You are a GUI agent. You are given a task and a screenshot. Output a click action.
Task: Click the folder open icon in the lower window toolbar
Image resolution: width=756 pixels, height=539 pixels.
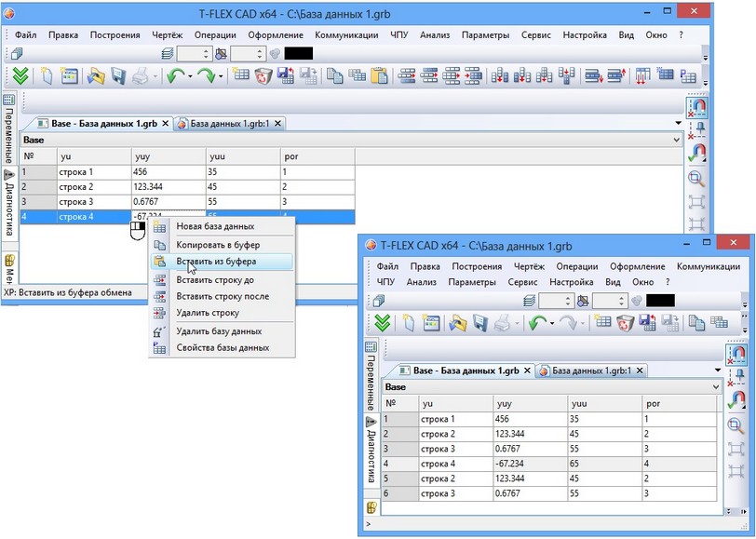coord(457,322)
